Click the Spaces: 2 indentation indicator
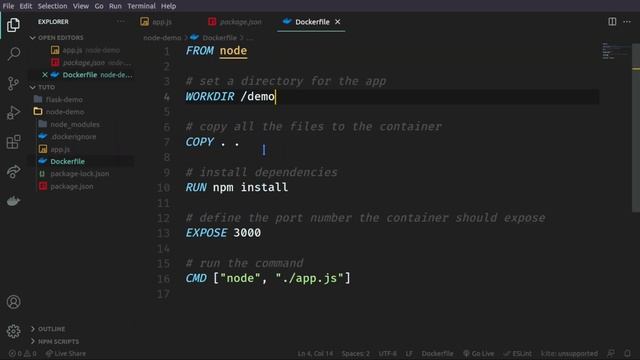 click(x=356, y=353)
